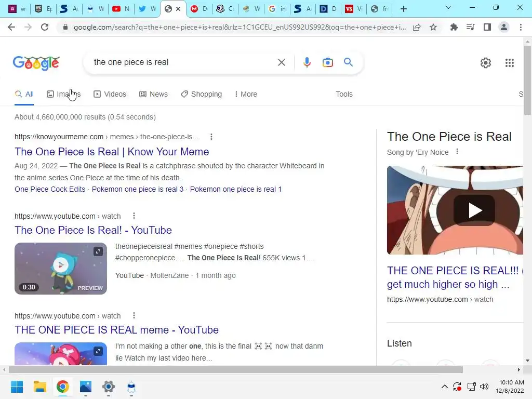The image size is (532, 399).
Task: Open the Extensions puzzle icon
Action: [454, 27]
